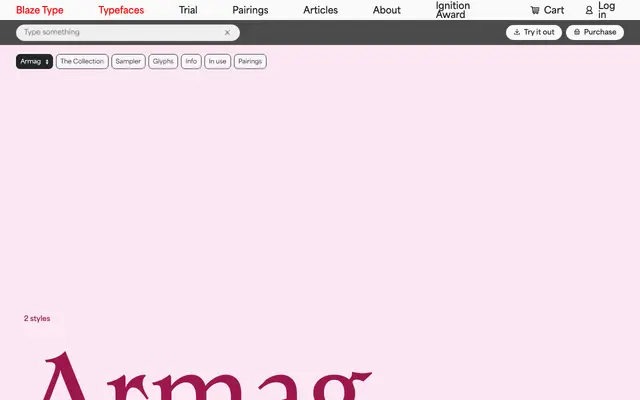The width and height of the screenshot is (640, 400).
Task: Click the Purchase button
Action: coord(595,32)
